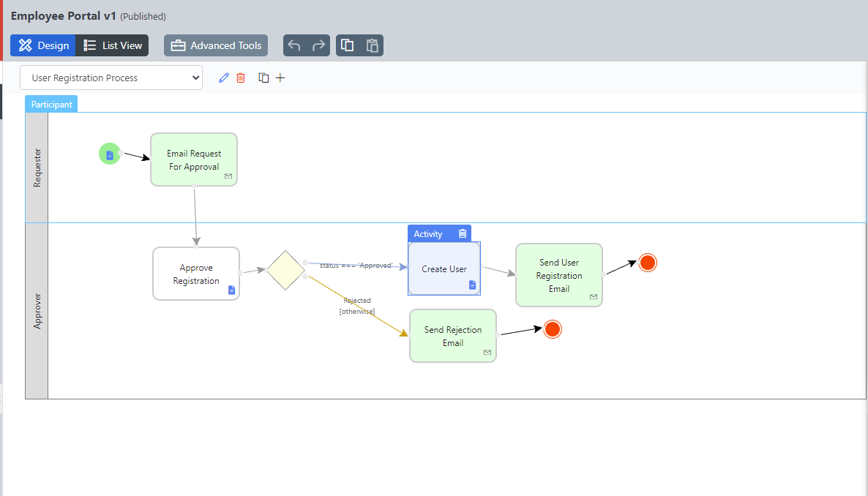Open Advanced Tools
This screenshot has width=868, height=496.
(x=216, y=45)
